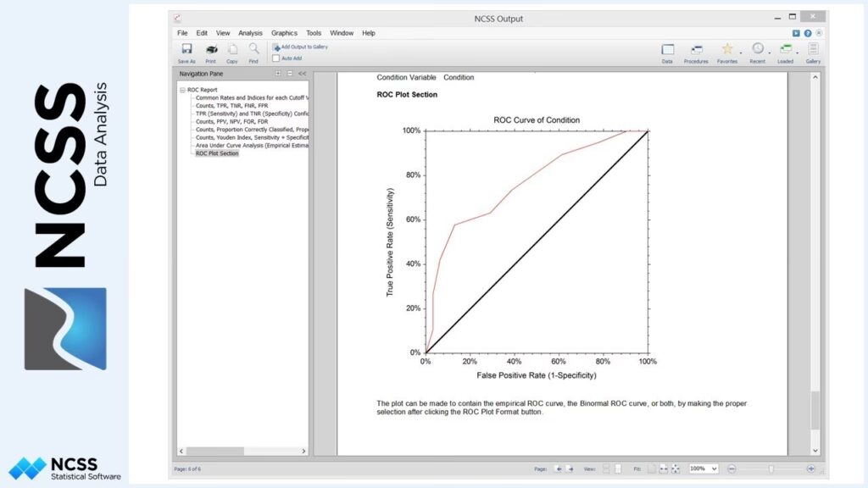868x488 pixels.
Task: Open the Data window icon
Action: (667, 50)
